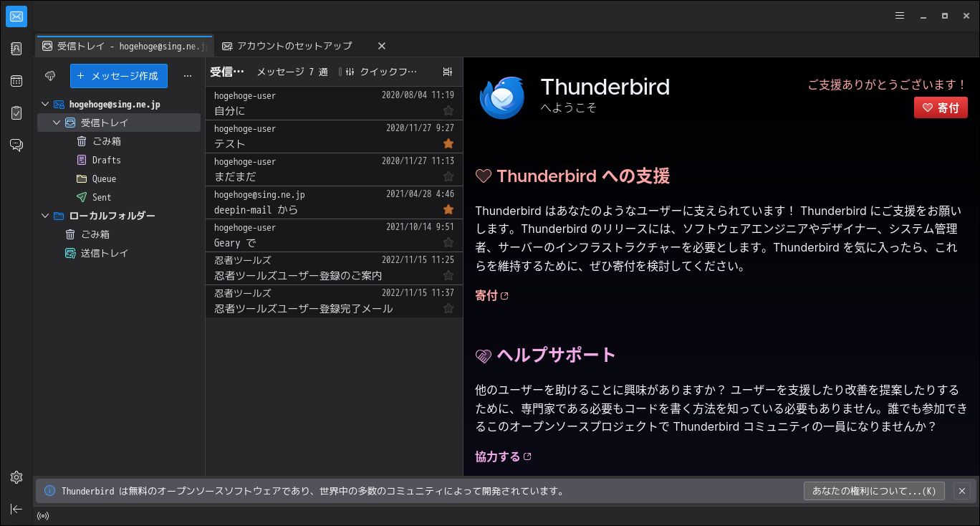The width and height of the screenshot is (980, 526).
Task: Open the Tasks space
Action: pos(16,113)
